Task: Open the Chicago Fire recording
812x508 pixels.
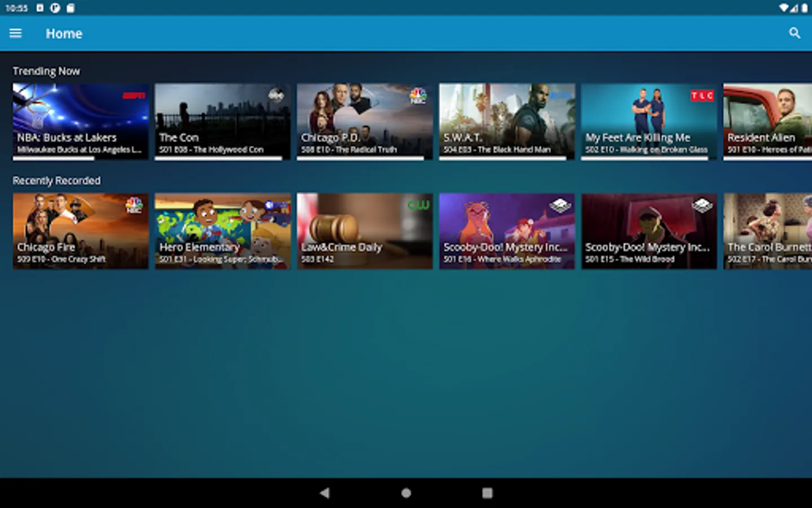Action: pyautogui.click(x=81, y=231)
